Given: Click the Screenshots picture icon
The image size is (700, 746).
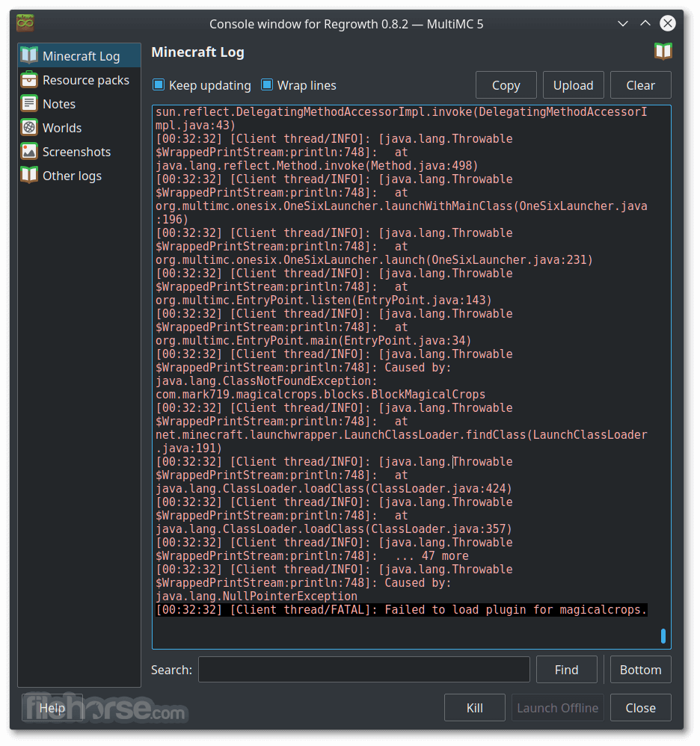Looking at the screenshot, I should point(29,151).
